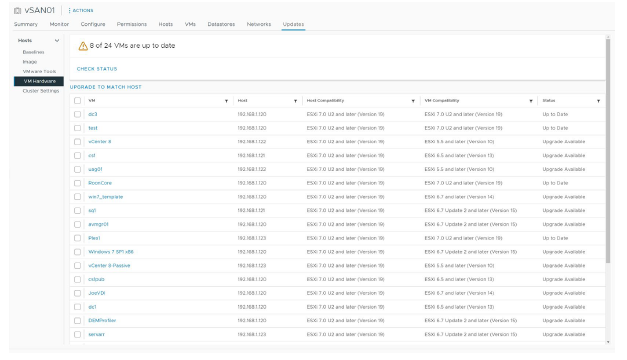Image resolution: width=627 pixels, height=360 pixels.
Task: Open the ACTIONS menu for vSAN01
Action: (x=81, y=10)
